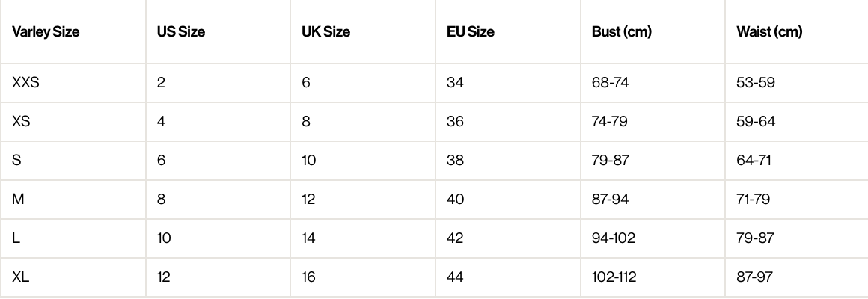Click the XL size cell
The width and height of the screenshot is (868, 299).
tap(20, 277)
